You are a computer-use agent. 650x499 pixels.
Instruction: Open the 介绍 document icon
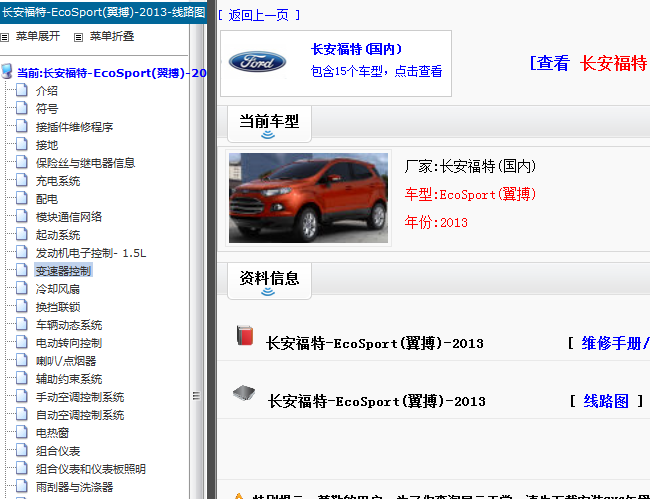[x=22, y=90]
